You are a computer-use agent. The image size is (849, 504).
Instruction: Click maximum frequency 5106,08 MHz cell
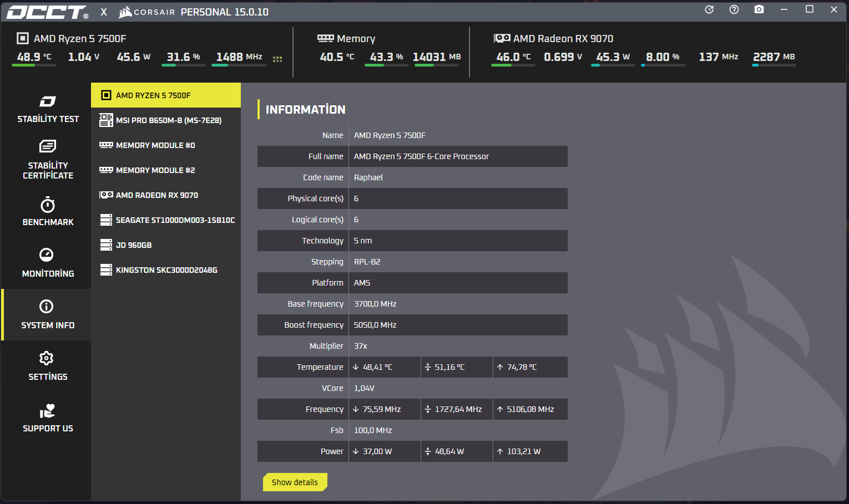530,409
